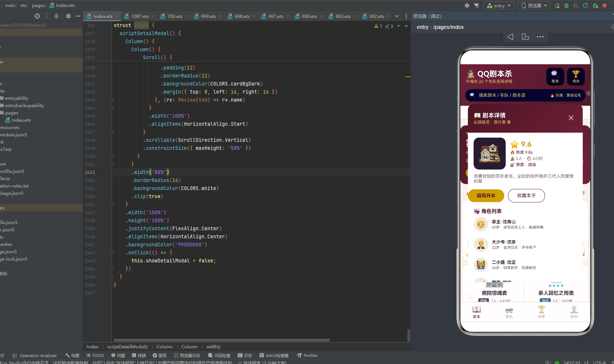614x364 pixels.
Task: Switch to the 700.ets tab
Action: pyautogui.click(x=174, y=16)
